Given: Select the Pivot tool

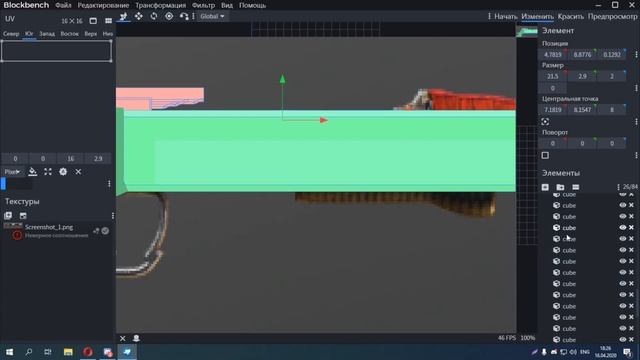Looking at the screenshot, I should click(169, 16).
